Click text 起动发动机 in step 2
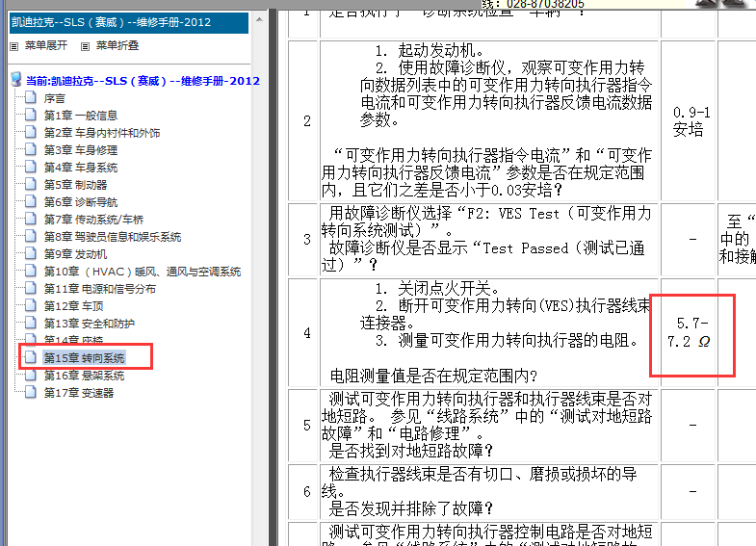The height and width of the screenshot is (546, 756). (x=440, y=50)
